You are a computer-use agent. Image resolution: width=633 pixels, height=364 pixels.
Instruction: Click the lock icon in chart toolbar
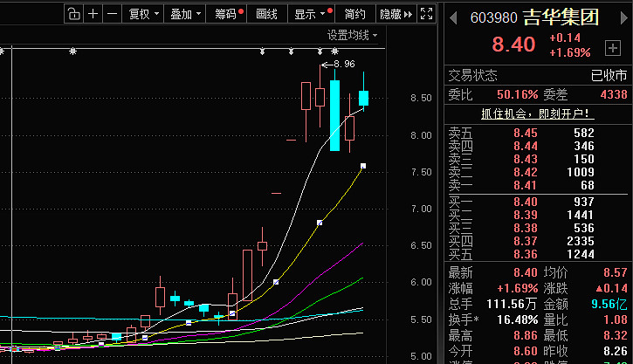(73, 14)
